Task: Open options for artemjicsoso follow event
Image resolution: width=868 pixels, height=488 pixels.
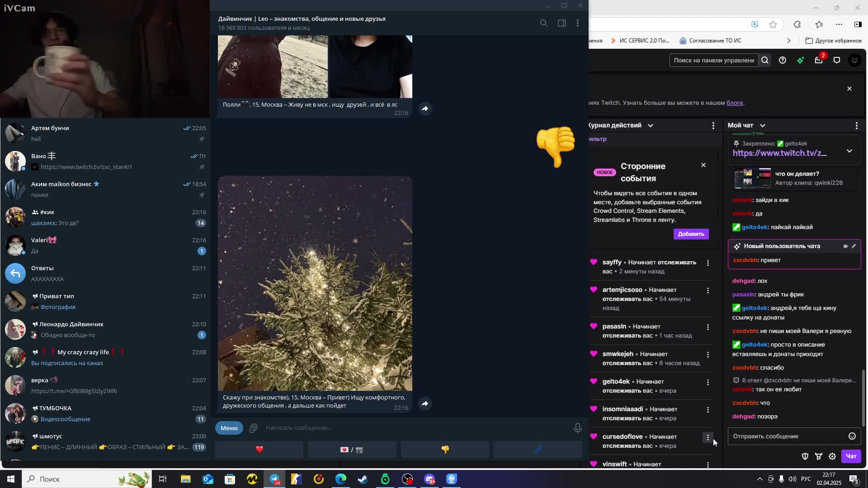Action: (x=708, y=291)
